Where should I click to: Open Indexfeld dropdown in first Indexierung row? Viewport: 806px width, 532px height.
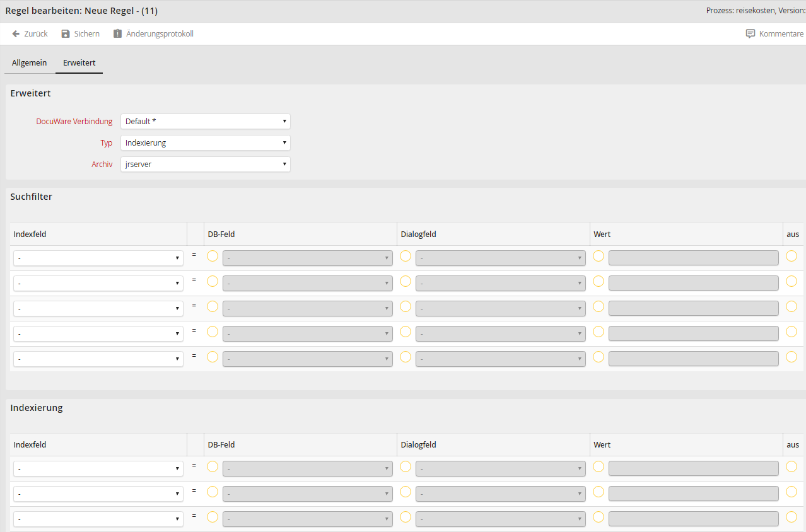click(x=98, y=469)
